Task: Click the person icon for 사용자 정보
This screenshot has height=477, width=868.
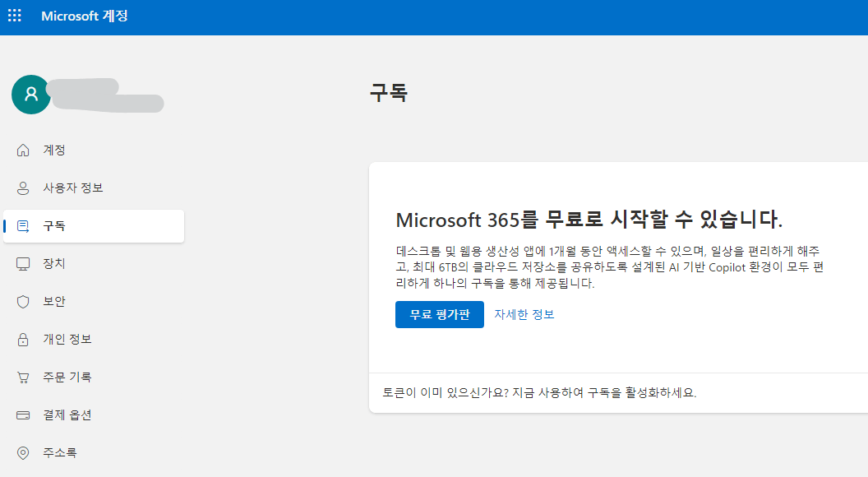Action: click(x=23, y=188)
